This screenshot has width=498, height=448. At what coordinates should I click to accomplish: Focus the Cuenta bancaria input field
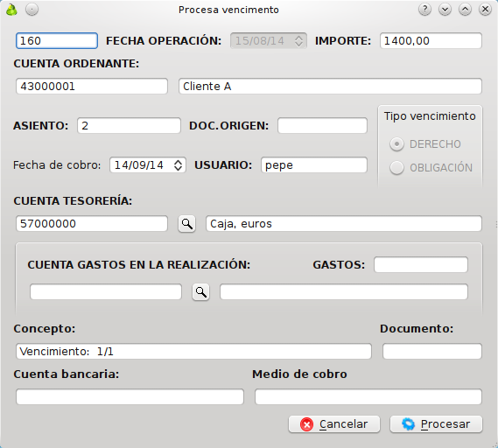130,397
